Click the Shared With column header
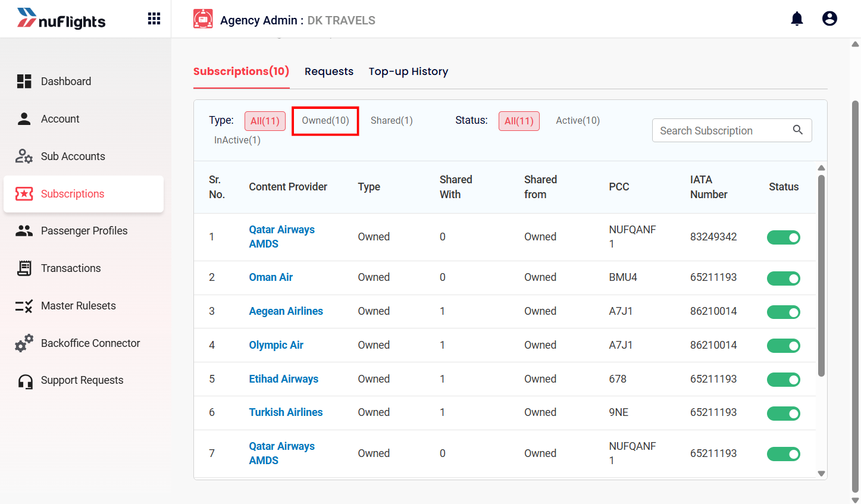This screenshot has width=861, height=504. pyautogui.click(x=456, y=187)
